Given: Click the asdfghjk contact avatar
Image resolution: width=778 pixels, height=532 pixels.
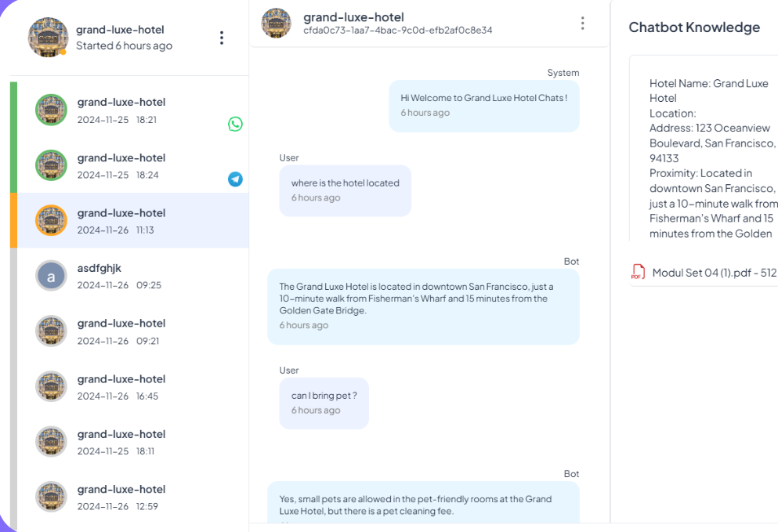Looking at the screenshot, I should click(51, 276).
